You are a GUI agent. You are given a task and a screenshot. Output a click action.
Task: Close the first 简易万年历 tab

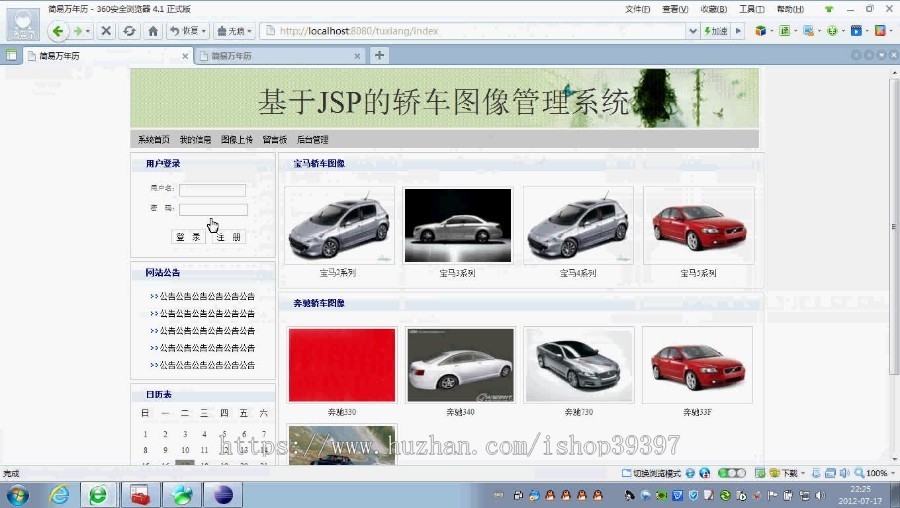point(185,56)
